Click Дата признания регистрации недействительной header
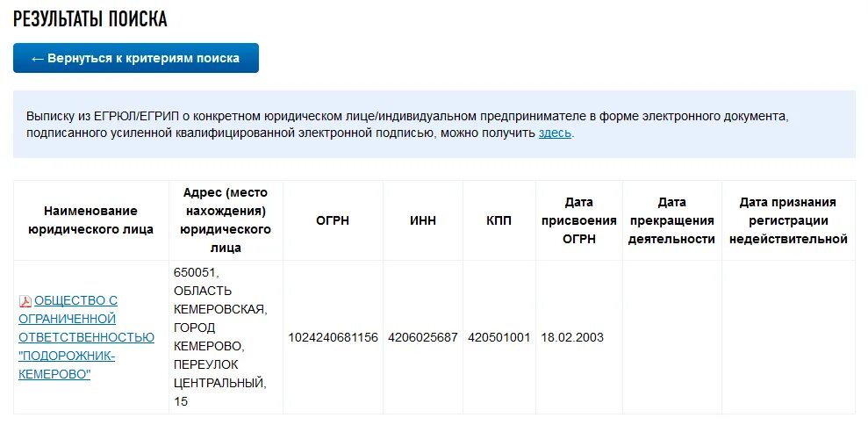The width and height of the screenshot is (868, 425). coord(787,220)
